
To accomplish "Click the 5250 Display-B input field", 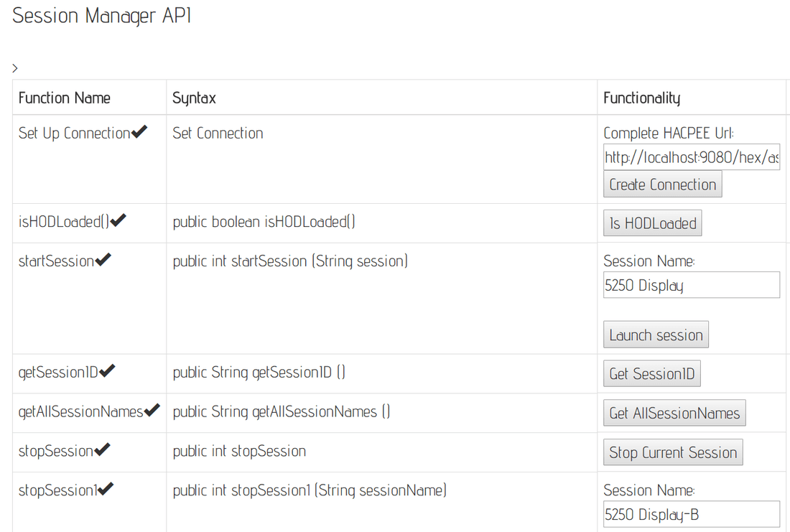I will click(x=692, y=514).
